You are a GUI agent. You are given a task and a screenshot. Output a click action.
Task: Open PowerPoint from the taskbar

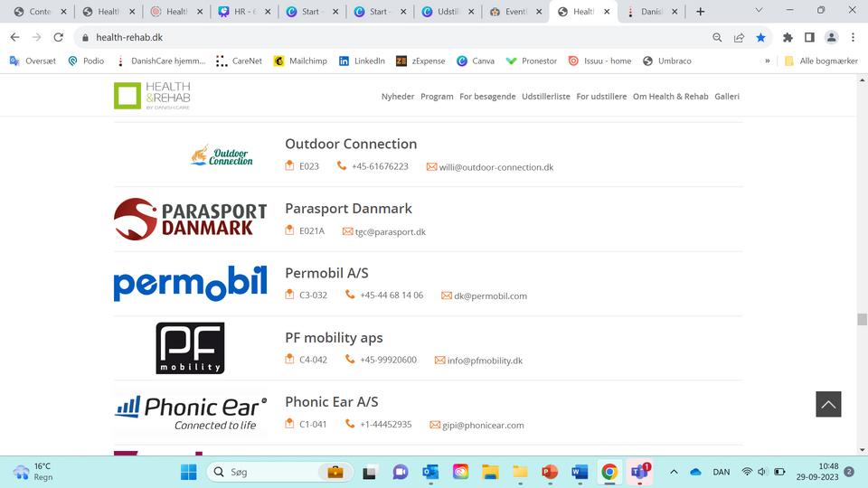click(550, 472)
